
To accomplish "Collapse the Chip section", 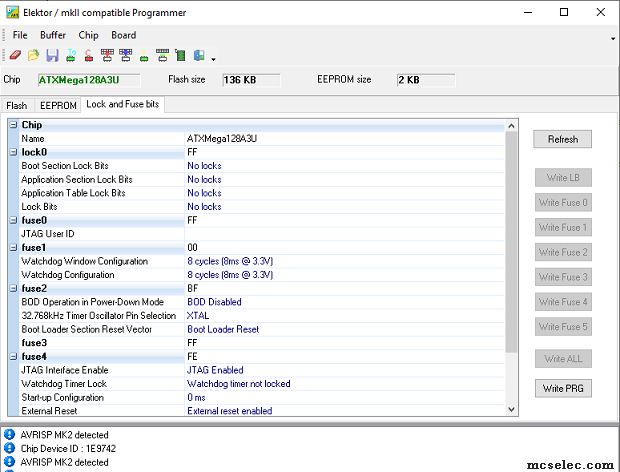I will click(13, 125).
